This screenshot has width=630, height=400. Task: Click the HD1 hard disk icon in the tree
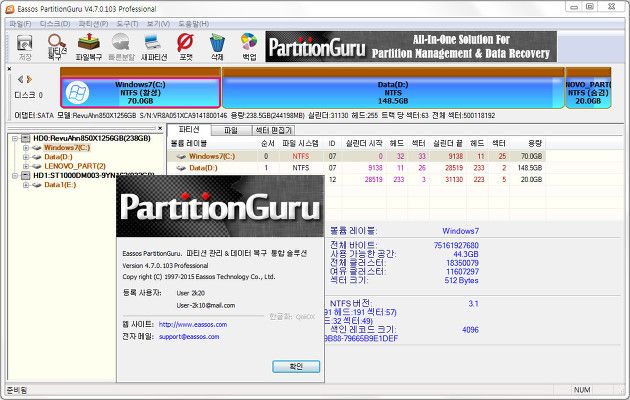point(26,176)
